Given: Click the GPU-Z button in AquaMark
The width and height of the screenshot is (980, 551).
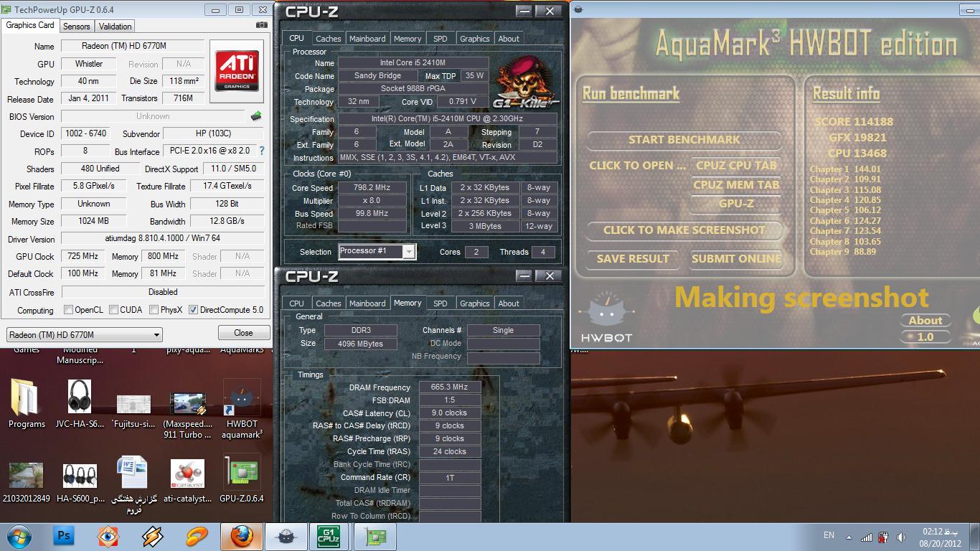Looking at the screenshot, I should coord(736,204).
